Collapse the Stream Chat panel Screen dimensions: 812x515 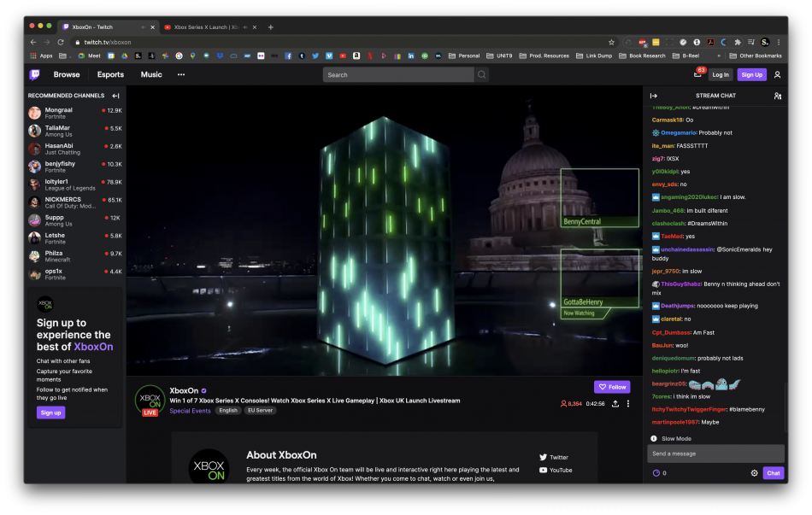click(654, 96)
